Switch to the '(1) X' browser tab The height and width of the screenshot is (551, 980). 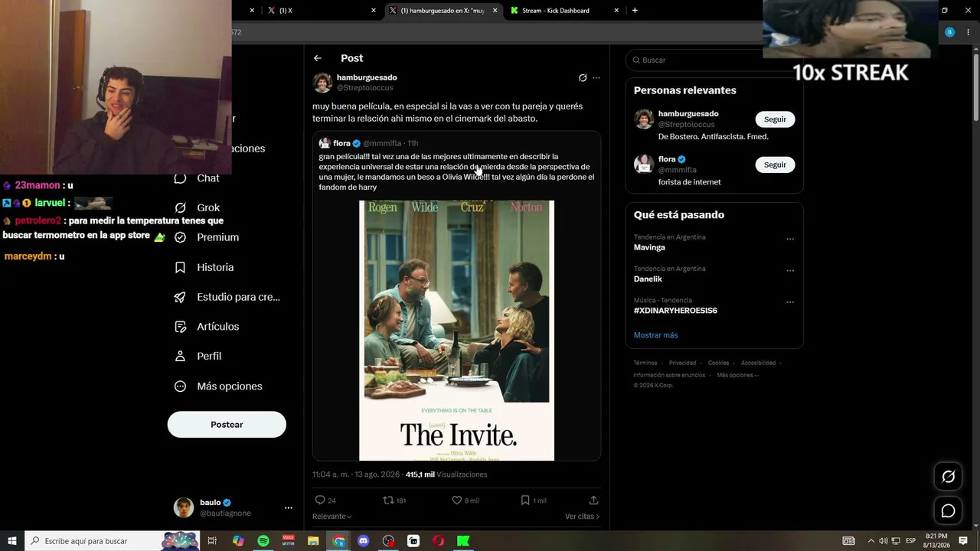[x=322, y=11]
